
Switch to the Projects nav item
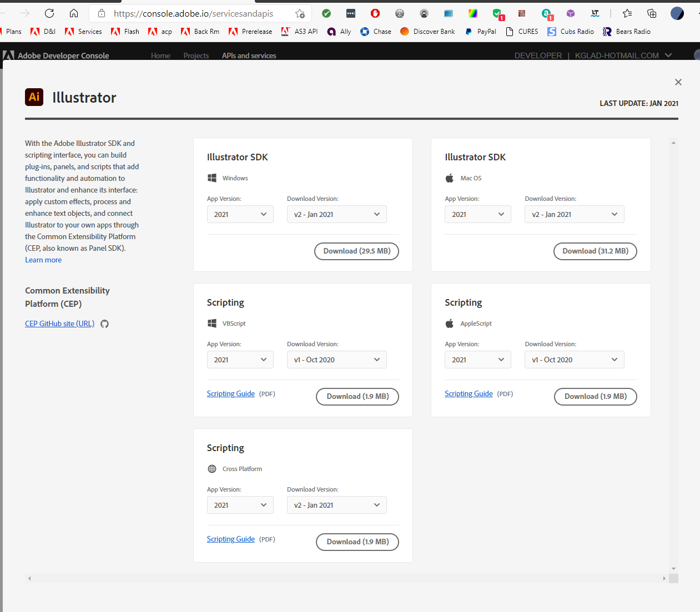195,55
